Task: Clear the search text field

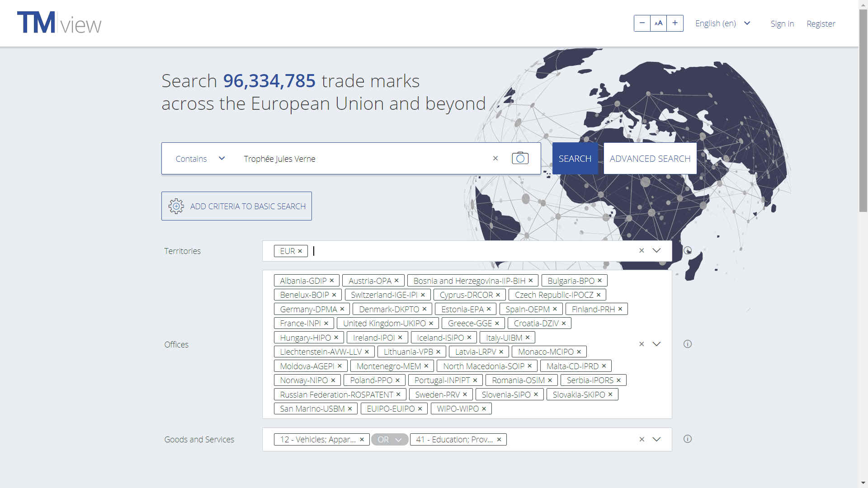Action: (x=495, y=158)
